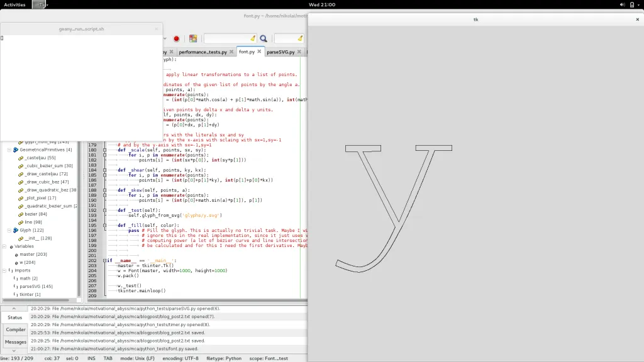Click the down arrow below the Messages tab
This screenshot has height=362, width=644.
coord(14,351)
